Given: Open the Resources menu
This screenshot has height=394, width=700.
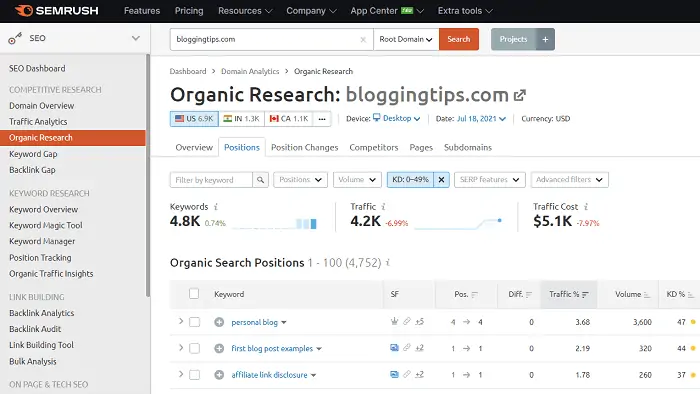Looking at the screenshot, I should pyautogui.click(x=245, y=11).
